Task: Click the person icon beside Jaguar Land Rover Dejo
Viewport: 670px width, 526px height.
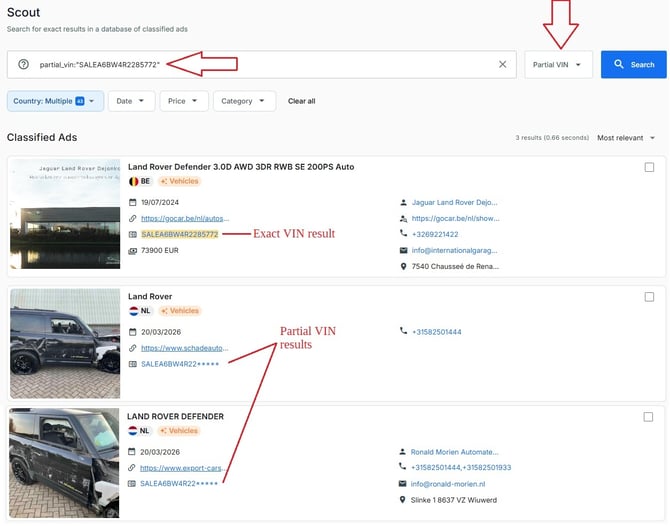Action: click(x=403, y=202)
